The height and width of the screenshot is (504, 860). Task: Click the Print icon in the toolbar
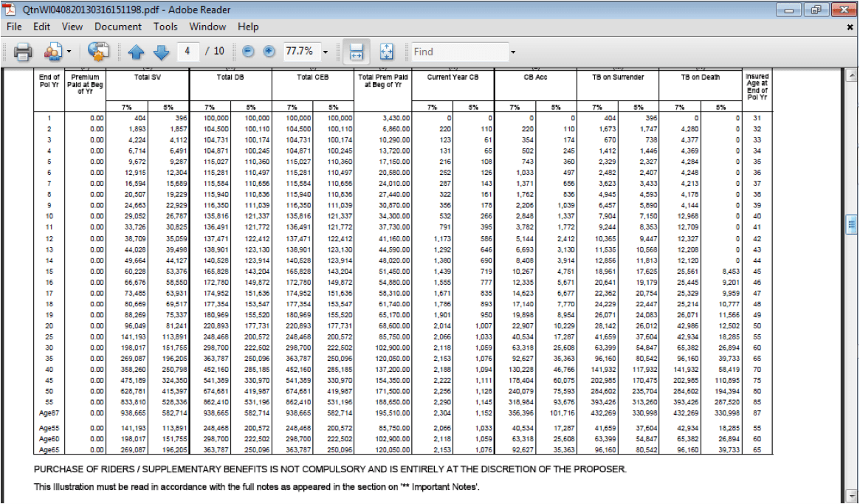(x=22, y=52)
